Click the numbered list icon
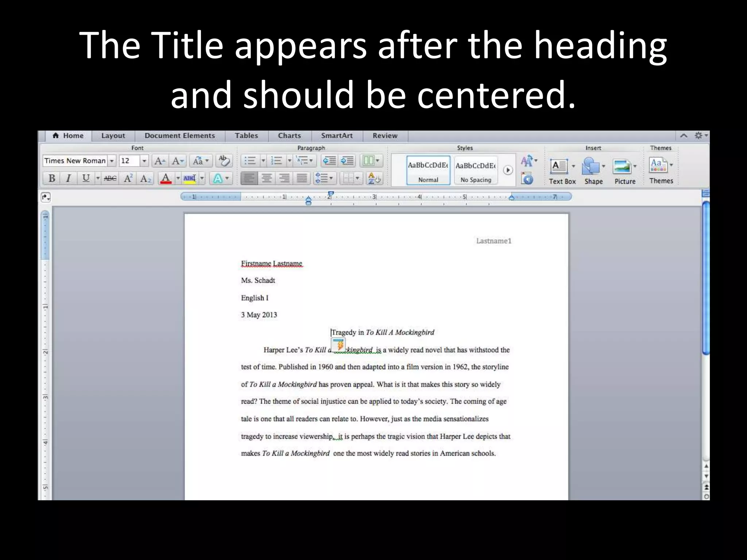The width and height of the screenshot is (747, 560). (276, 161)
